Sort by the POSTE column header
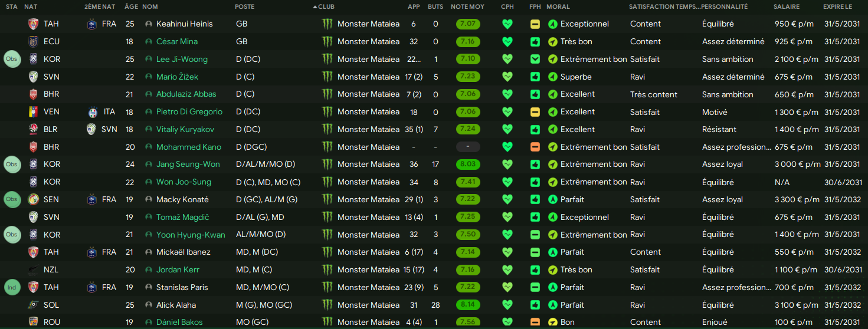 (x=245, y=6)
